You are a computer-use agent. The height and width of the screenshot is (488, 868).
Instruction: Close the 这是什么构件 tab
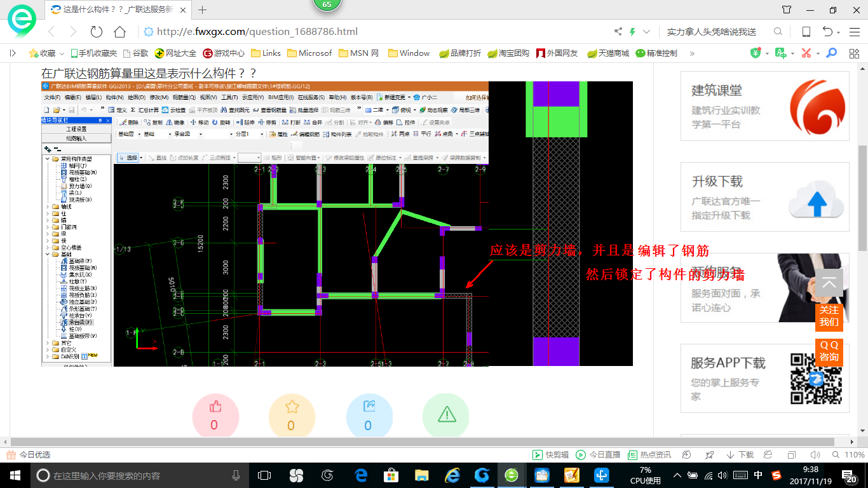coord(184,10)
